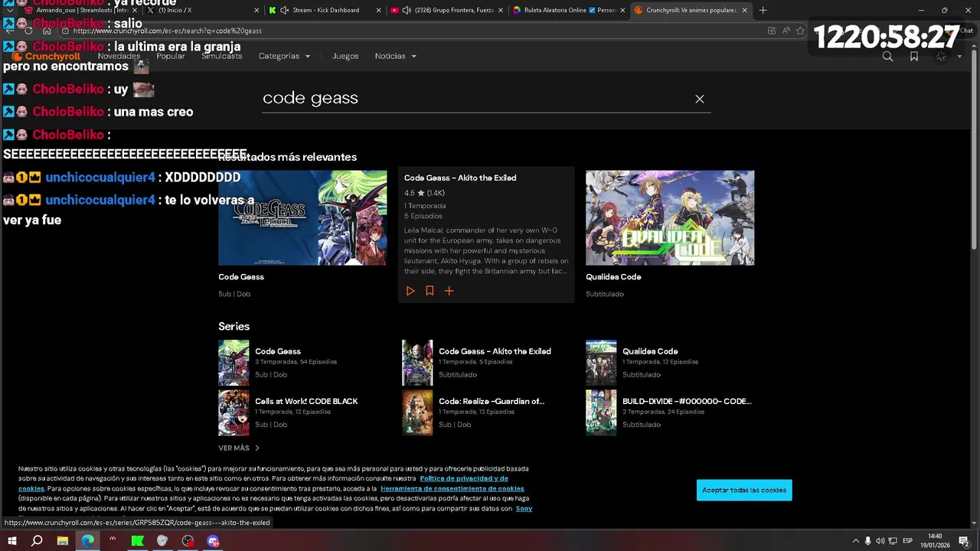Screen dimensions: 980x551
Task: Click ESP language indicator in taskbar
Action: pyautogui.click(x=908, y=541)
